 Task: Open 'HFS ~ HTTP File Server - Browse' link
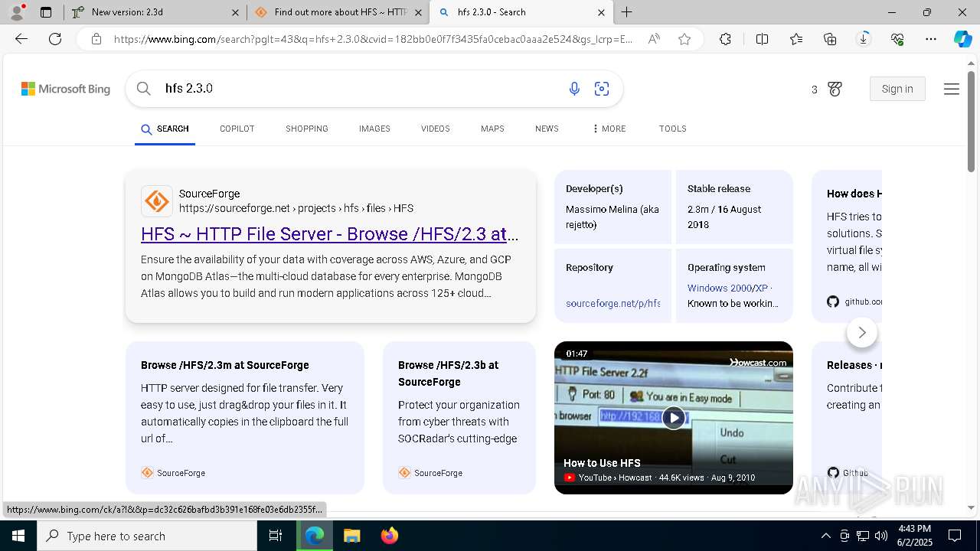[330, 234]
